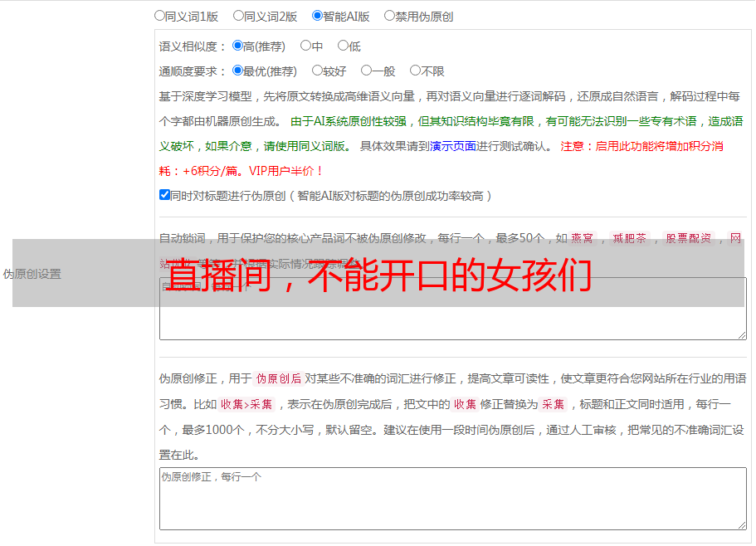
Task: Select the 同义词2版 radio option
Action: 238,16
